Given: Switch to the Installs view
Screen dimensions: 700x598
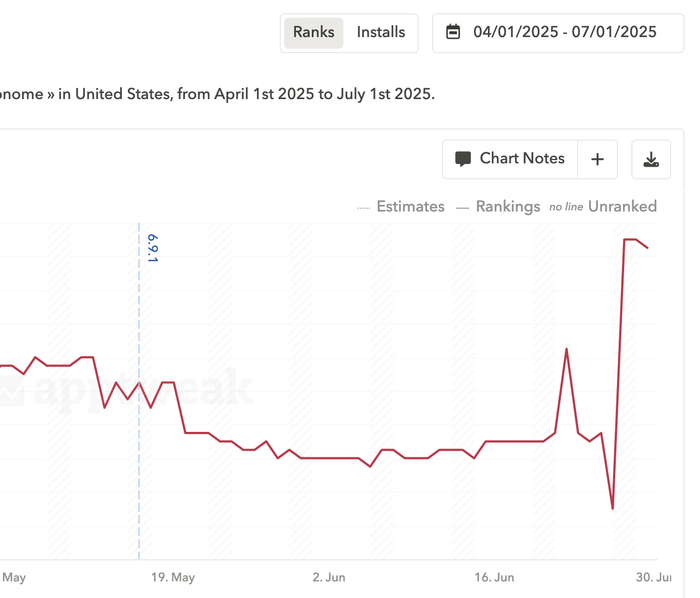Looking at the screenshot, I should (381, 33).
